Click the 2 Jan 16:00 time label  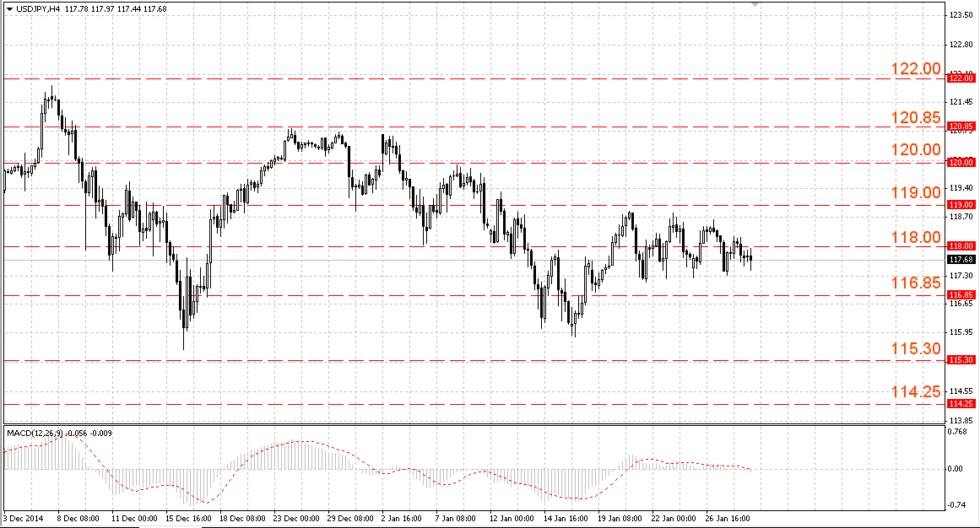coord(403,519)
